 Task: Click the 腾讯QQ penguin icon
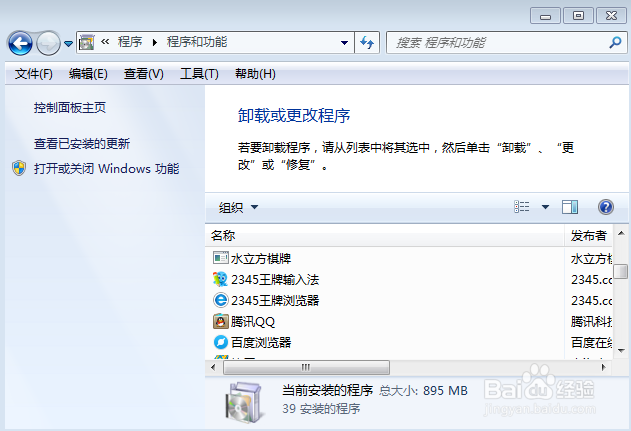tap(220, 321)
